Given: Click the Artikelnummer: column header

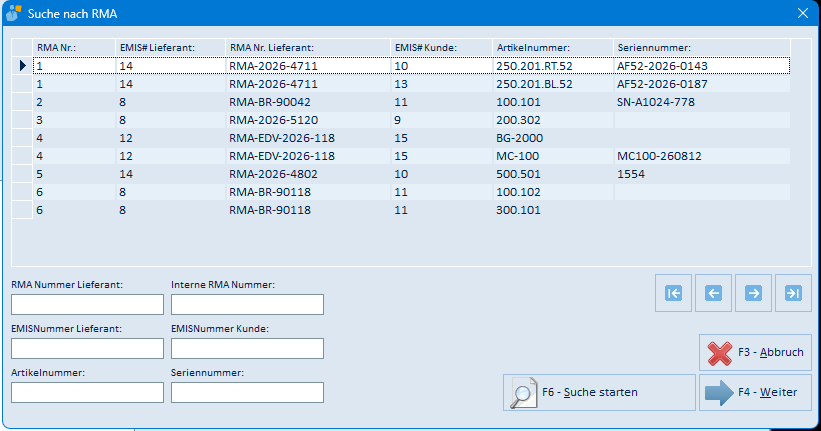Looking at the screenshot, I should pos(553,48).
